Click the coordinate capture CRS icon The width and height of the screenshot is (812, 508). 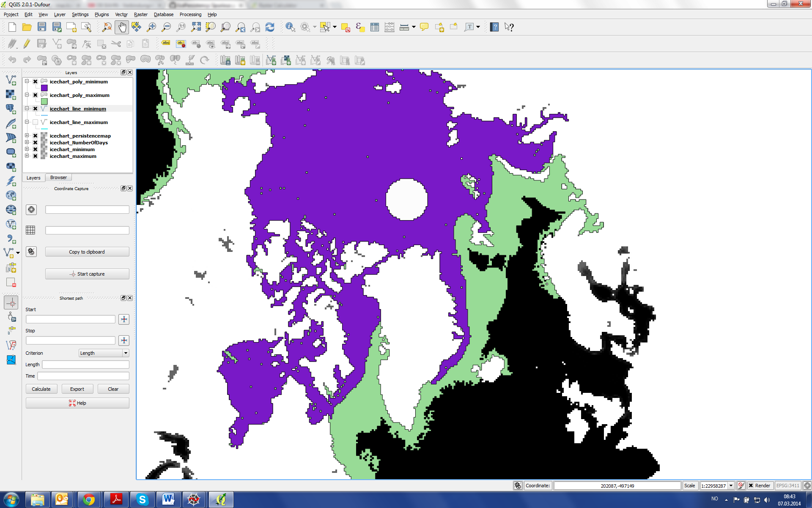pos(31,210)
